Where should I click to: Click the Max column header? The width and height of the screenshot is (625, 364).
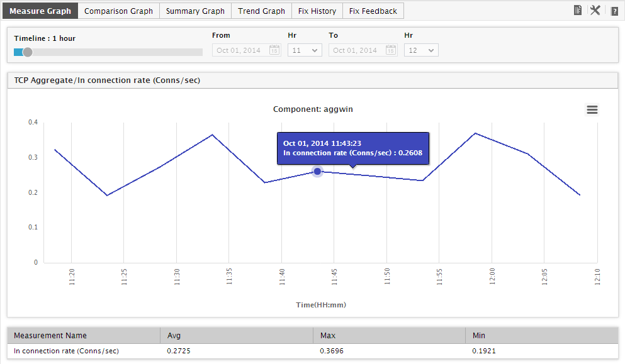point(390,336)
